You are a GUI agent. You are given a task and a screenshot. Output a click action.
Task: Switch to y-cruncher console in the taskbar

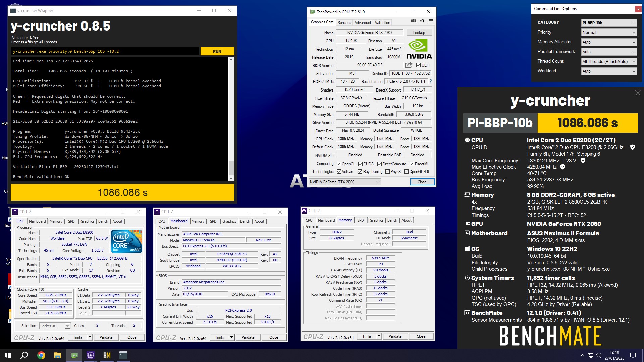(123, 355)
